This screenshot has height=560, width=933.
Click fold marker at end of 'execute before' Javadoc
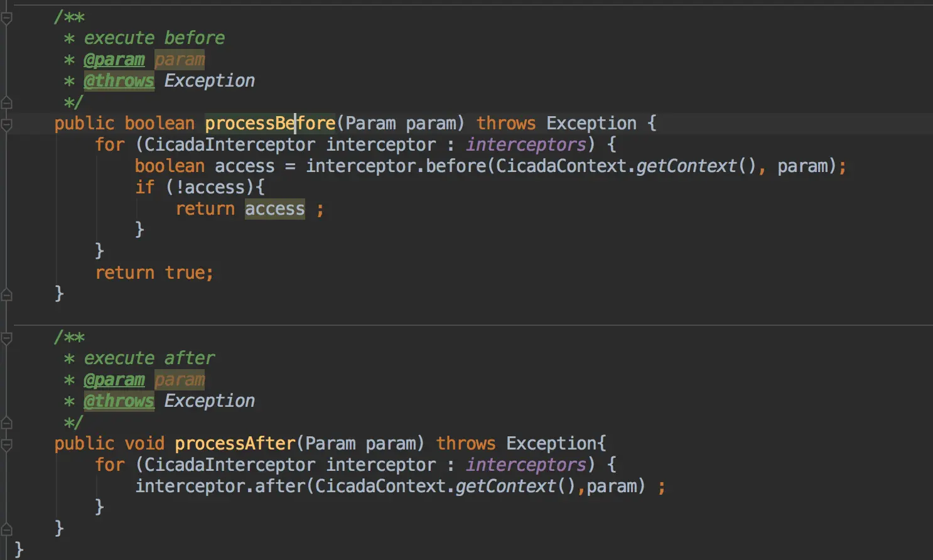click(x=6, y=102)
